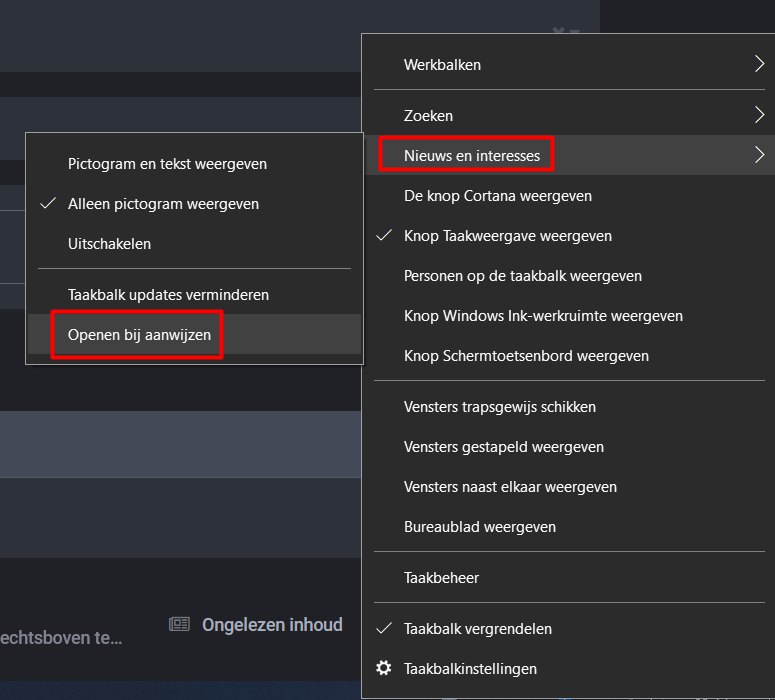775x700 pixels.
Task: Enable Openen bij aanwijzen
Action: 139,335
